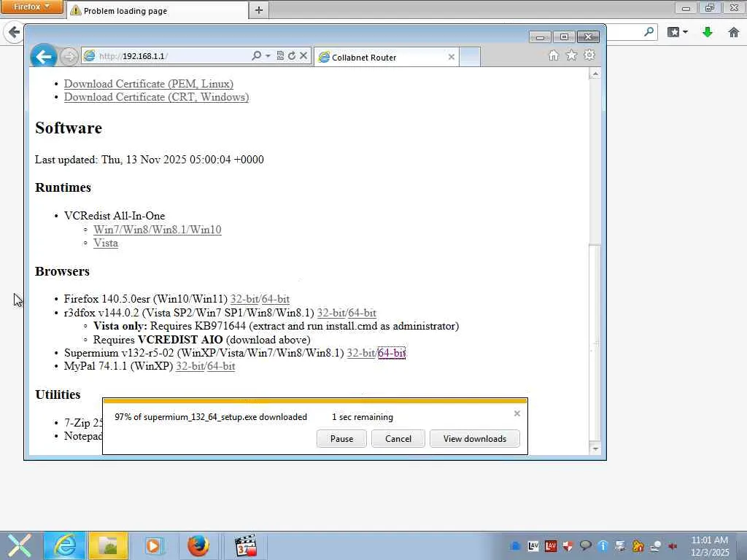Click the red shield security tray icon
The width and height of the screenshot is (747, 560).
coord(568,545)
